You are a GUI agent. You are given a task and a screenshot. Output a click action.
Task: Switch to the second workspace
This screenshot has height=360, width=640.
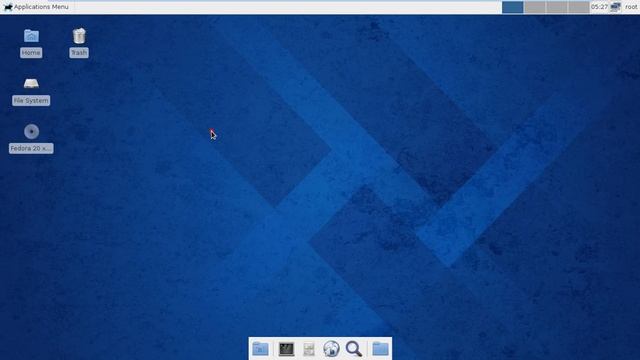535,7
